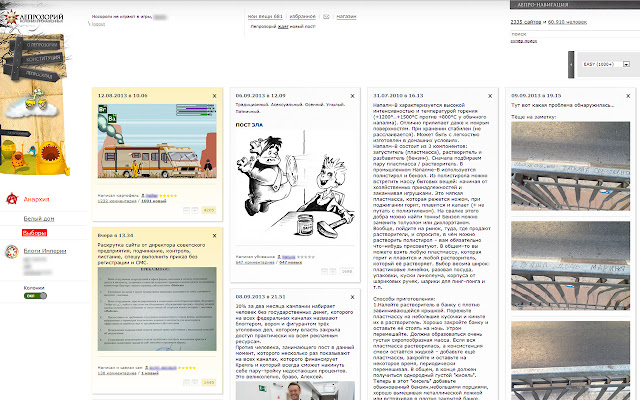Open the third railing photo at the bottom

tap(570, 360)
